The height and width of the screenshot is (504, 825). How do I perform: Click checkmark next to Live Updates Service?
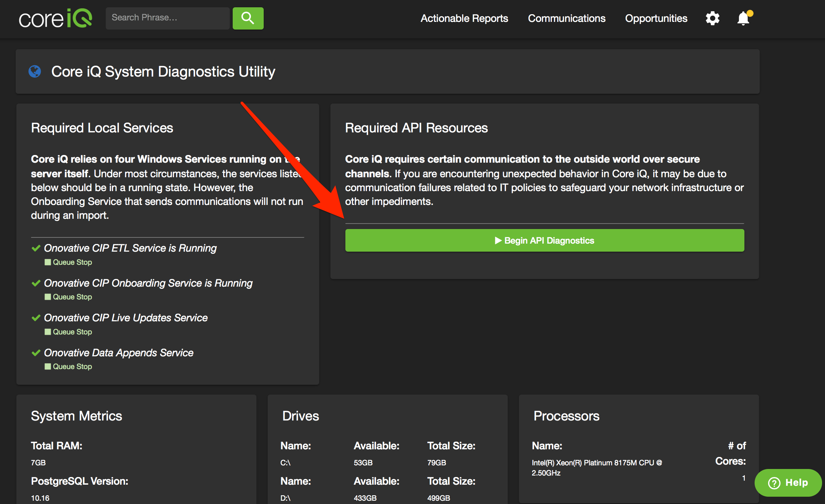click(x=36, y=318)
